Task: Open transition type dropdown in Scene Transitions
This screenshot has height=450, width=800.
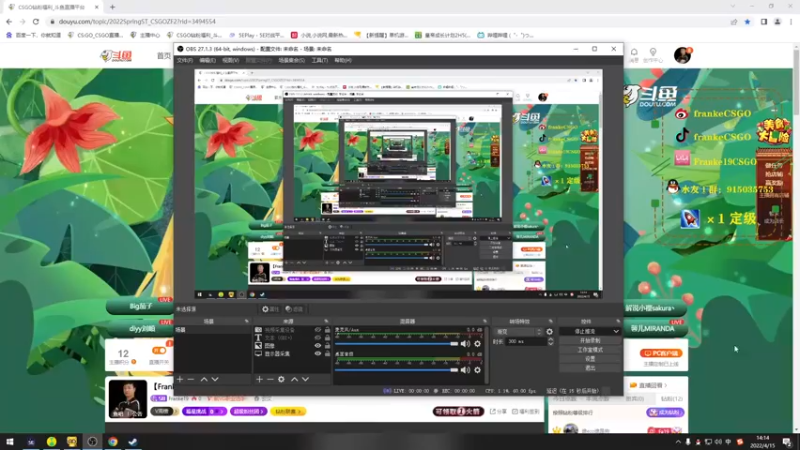Action: [x=518, y=332]
